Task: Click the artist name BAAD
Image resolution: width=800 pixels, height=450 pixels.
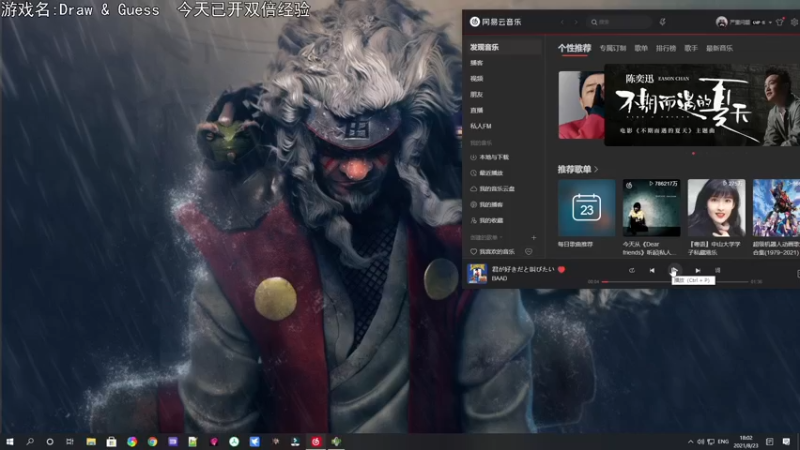Action: click(499, 279)
